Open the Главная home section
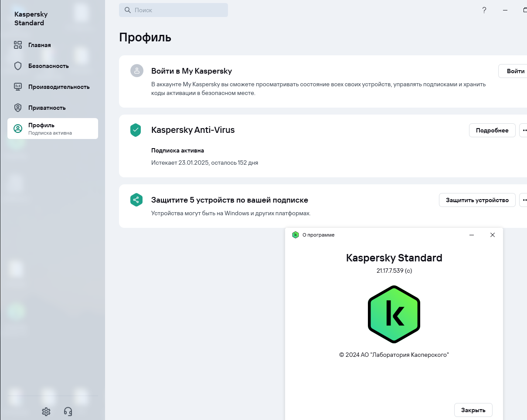The width and height of the screenshot is (527, 420). (53, 45)
